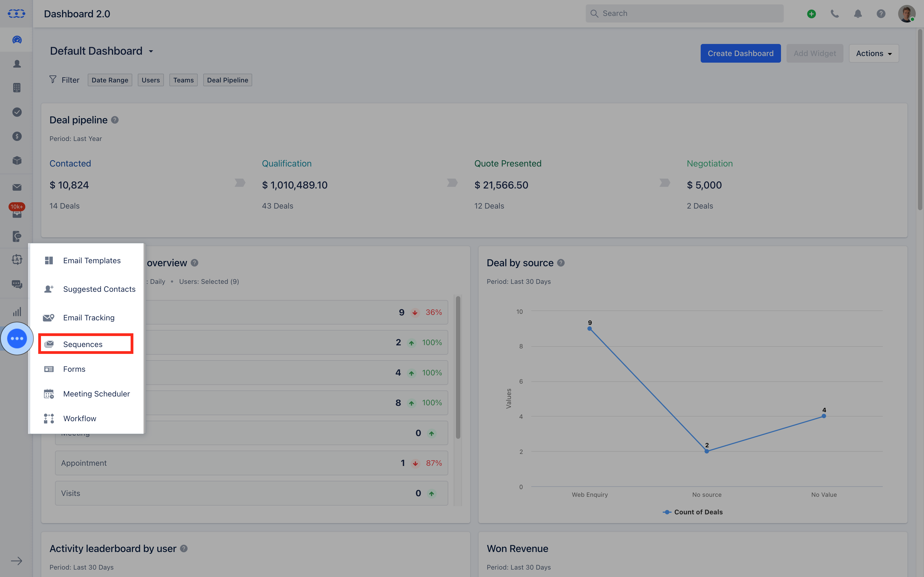Apply the Teams filter
Image resolution: width=924 pixels, height=577 pixels.
pos(183,80)
